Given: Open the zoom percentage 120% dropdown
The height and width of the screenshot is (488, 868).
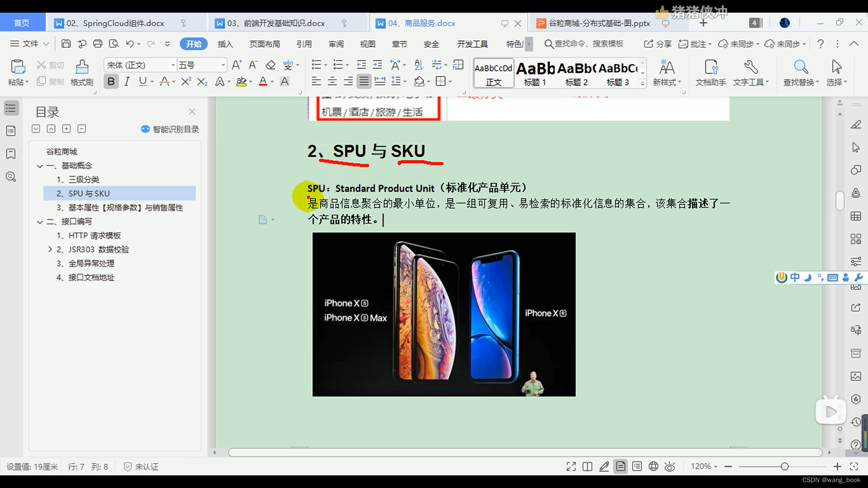Looking at the screenshot, I should click(x=704, y=466).
